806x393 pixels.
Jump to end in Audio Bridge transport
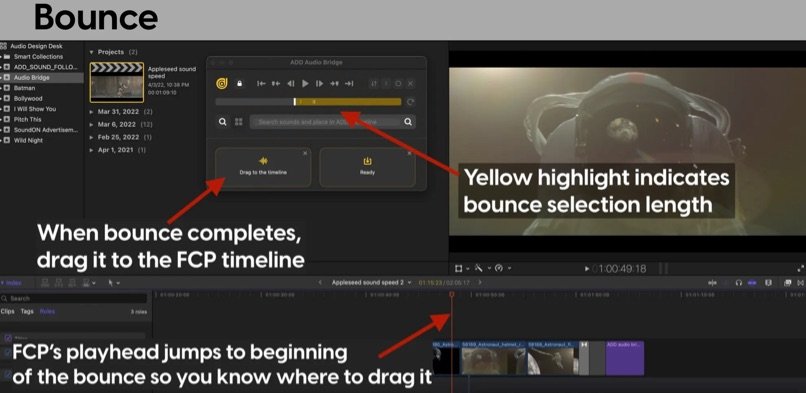pos(349,83)
